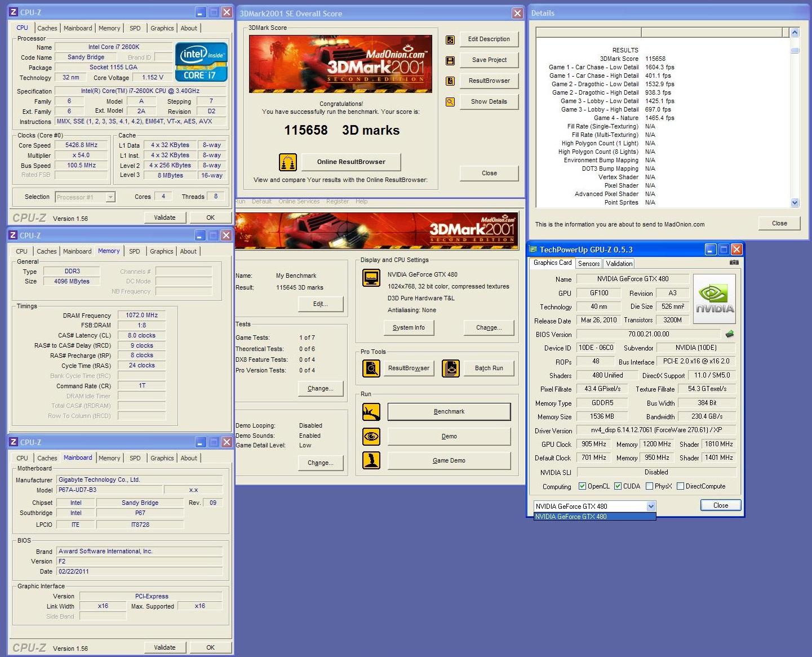This screenshot has height=657, width=812.
Task: Click the Show Details magnifier icon
Action: (x=450, y=102)
